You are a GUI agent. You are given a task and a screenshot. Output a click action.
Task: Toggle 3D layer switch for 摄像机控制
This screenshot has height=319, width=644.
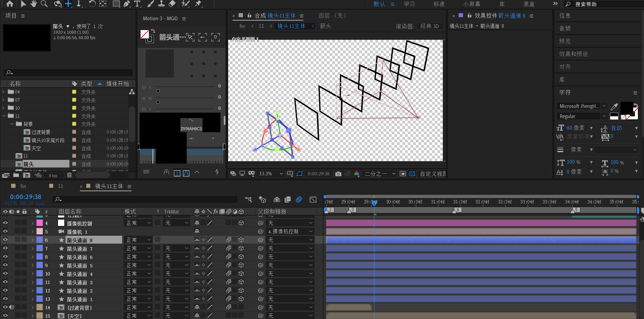coord(241,223)
